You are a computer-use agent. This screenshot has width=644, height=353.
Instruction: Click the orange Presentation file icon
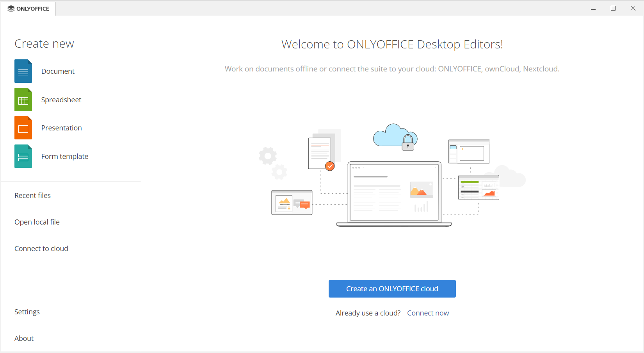[23, 128]
